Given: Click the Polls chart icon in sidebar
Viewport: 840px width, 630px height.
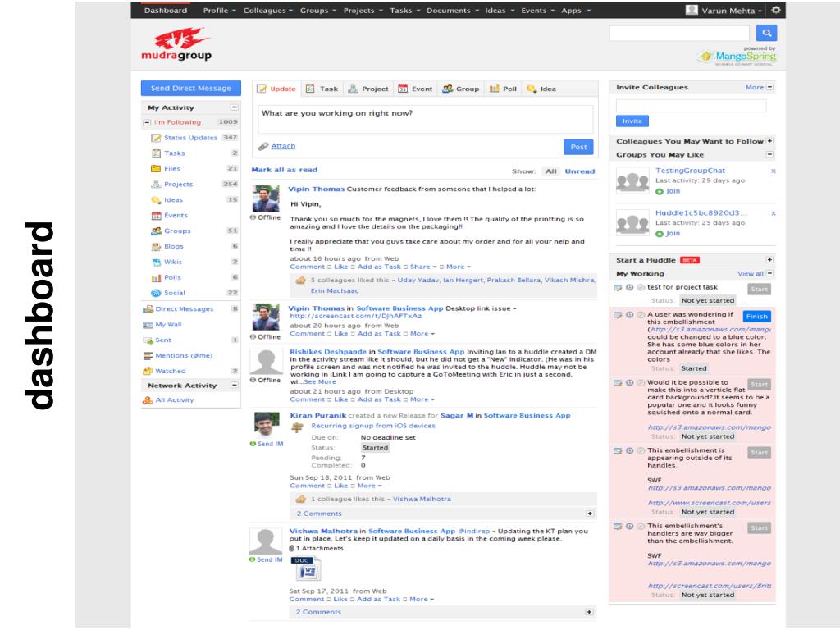Looking at the screenshot, I should point(156,277).
